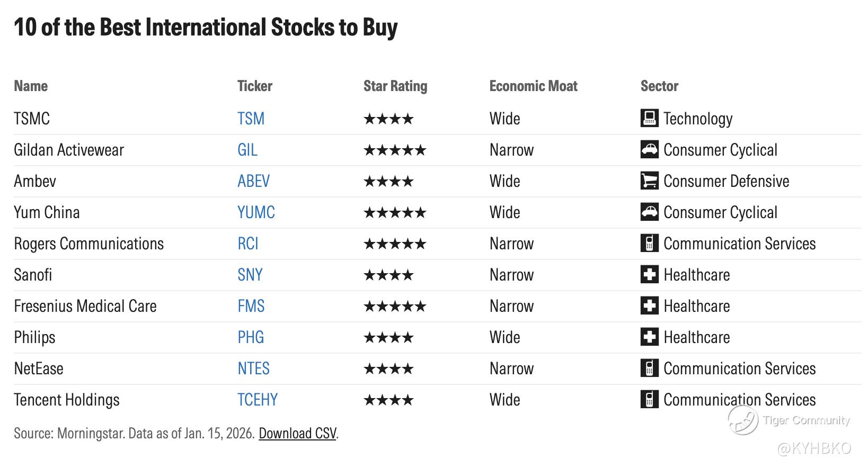Click Yum China's Consumer Cyclical car icon

[649, 212]
